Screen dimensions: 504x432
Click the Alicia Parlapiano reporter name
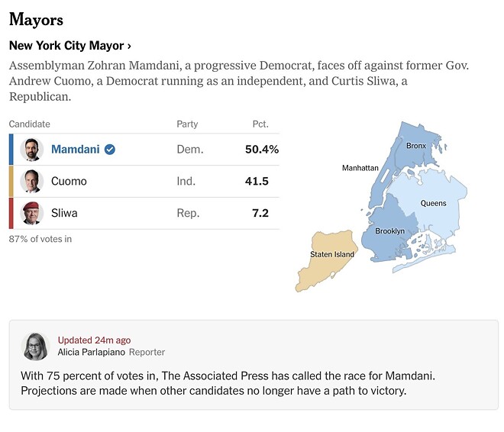point(92,353)
